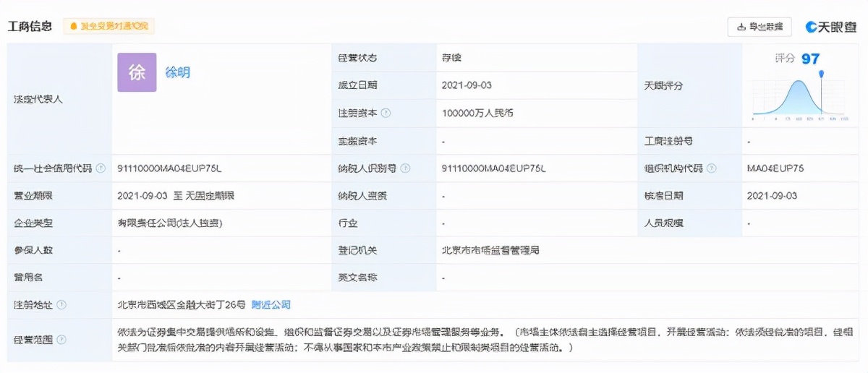Select organization code MA04EUP75
The height and width of the screenshot is (373, 868).
coord(775,168)
